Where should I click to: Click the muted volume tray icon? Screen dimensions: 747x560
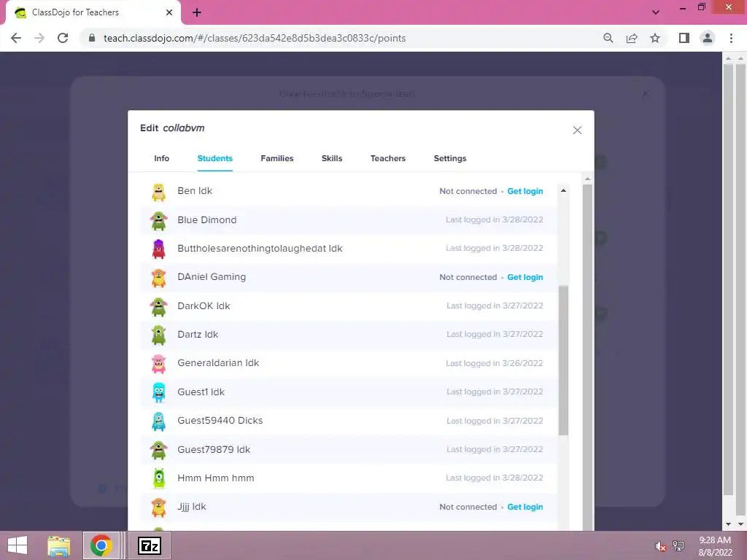(660, 546)
